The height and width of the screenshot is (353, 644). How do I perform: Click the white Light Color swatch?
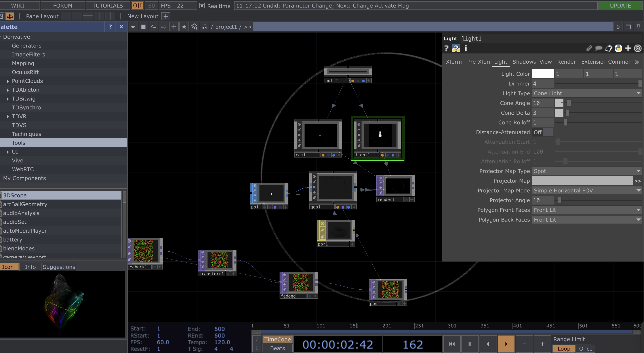click(543, 74)
